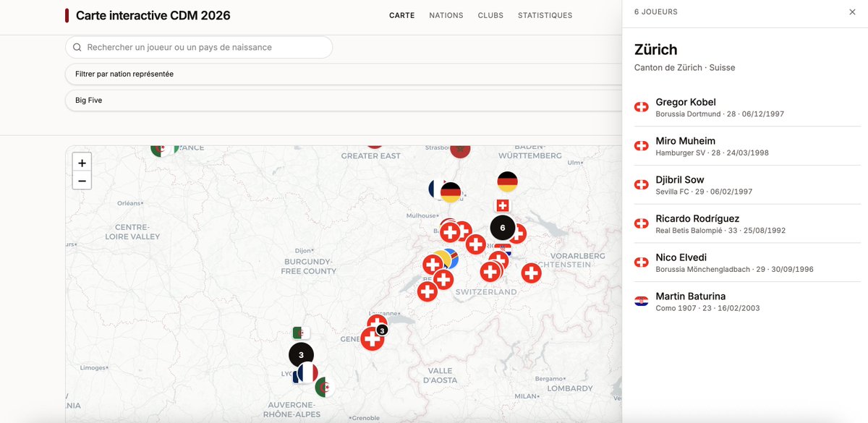
Task: Click the BURGUNDY-FREE COUNTY label on the map
Action: [309, 266]
